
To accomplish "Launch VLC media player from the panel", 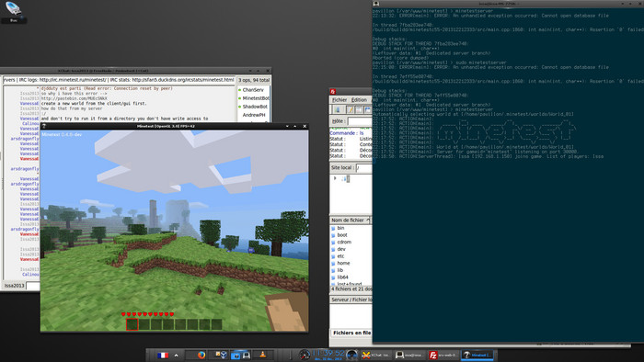I will coord(262,355).
